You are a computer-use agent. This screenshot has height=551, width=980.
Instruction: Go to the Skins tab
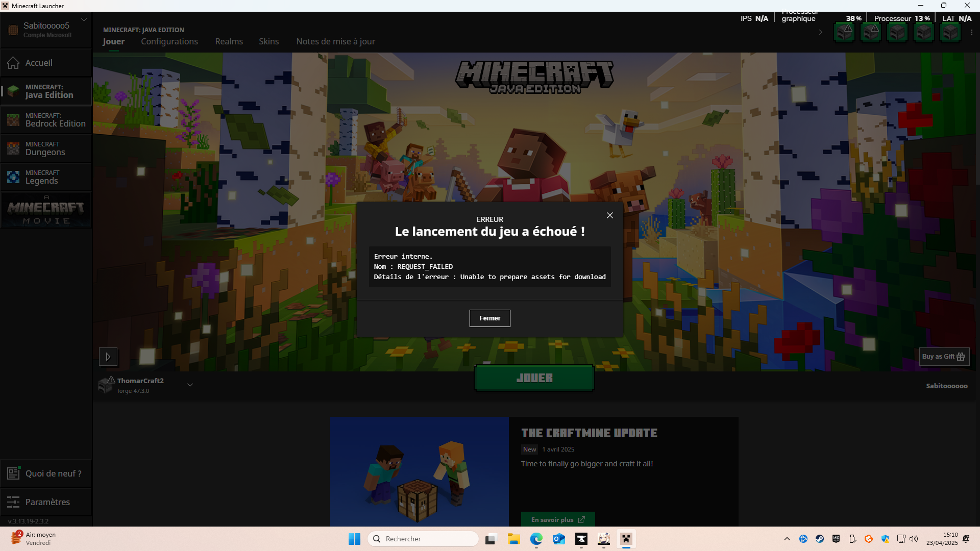[x=269, y=41]
